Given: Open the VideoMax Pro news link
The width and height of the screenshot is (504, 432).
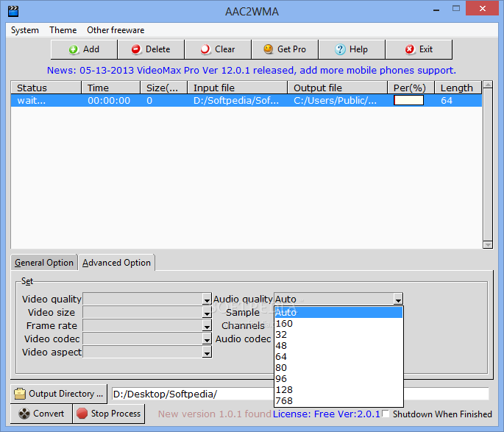Looking at the screenshot, I should point(252,70).
